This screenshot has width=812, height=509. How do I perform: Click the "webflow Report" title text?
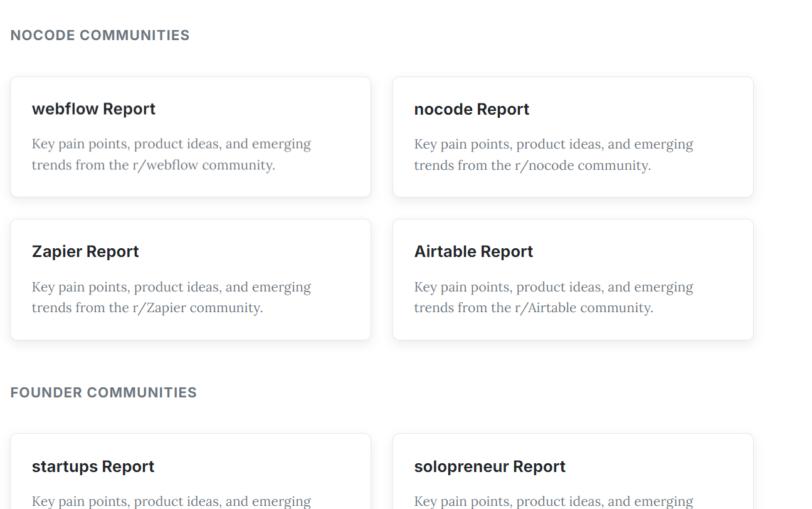pos(93,109)
